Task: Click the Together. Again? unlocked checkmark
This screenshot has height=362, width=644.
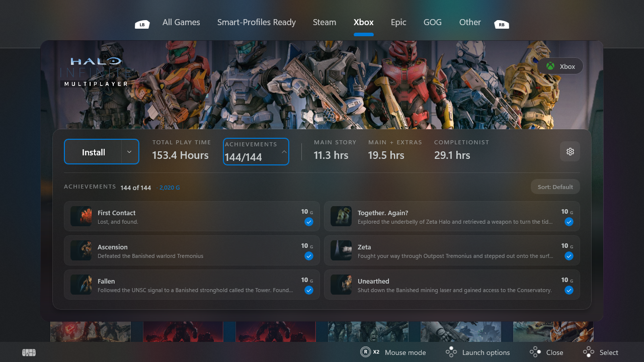Action: [x=569, y=222]
